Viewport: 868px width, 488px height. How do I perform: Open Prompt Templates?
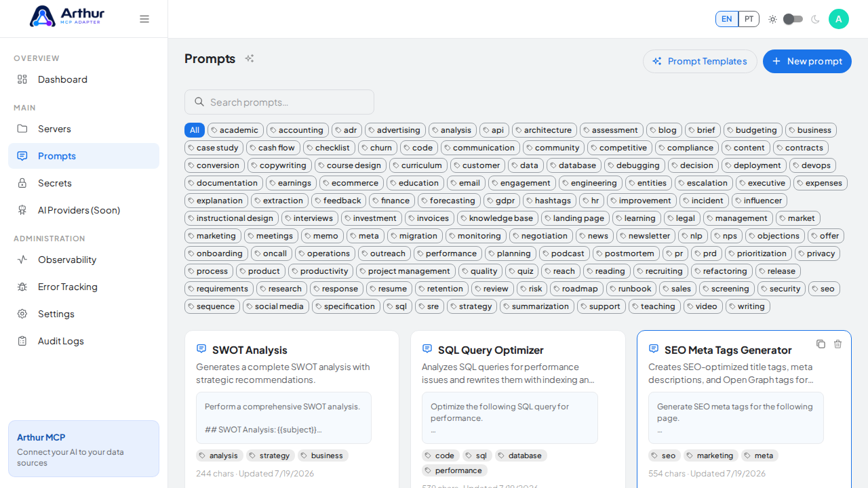[700, 61]
